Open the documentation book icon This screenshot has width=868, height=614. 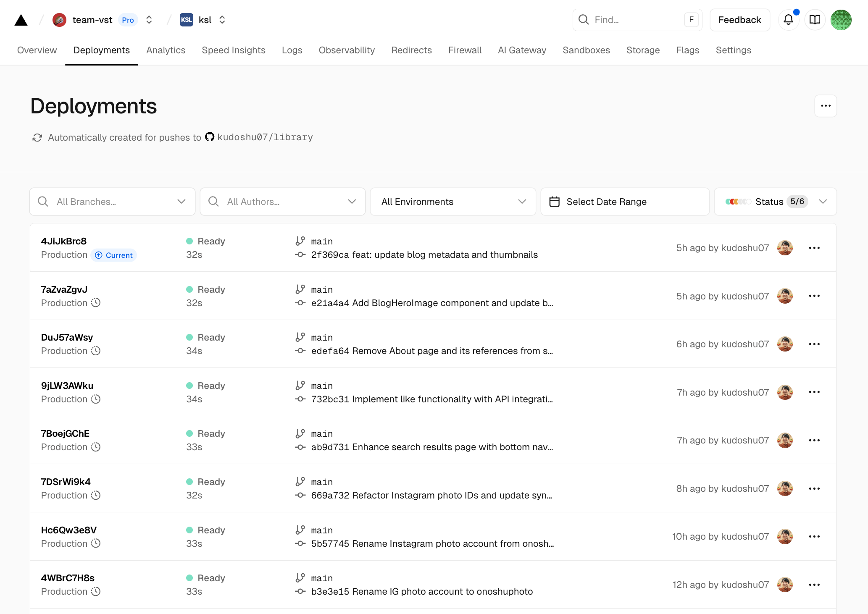coord(815,20)
